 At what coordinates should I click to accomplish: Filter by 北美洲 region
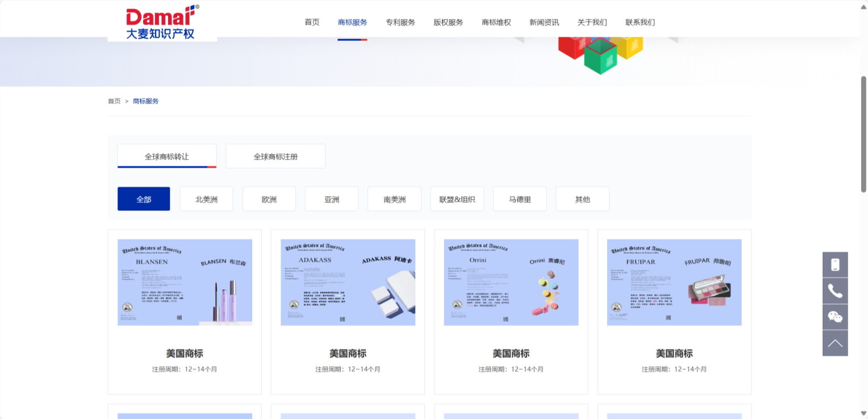[206, 199]
